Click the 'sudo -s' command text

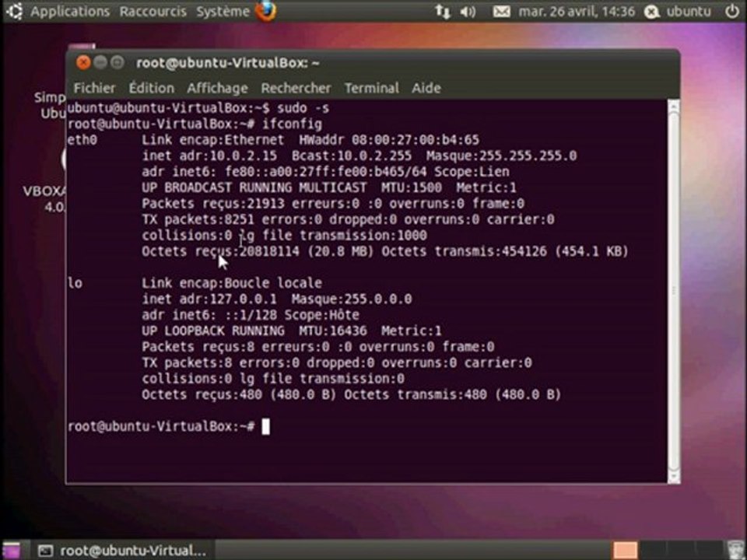click(303, 108)
